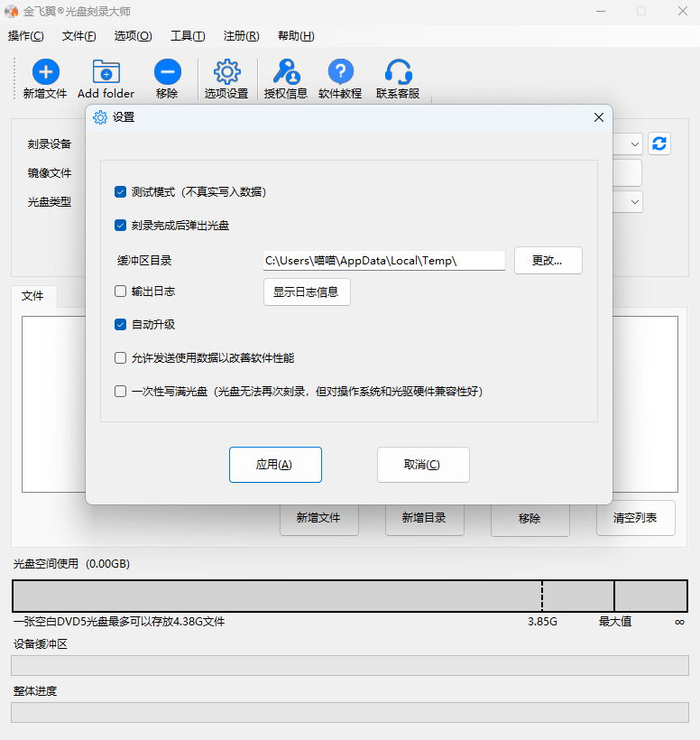Open the 注册(R) menu
The width and height of the screenshot is (700, 740).
(x=241, y=36)
